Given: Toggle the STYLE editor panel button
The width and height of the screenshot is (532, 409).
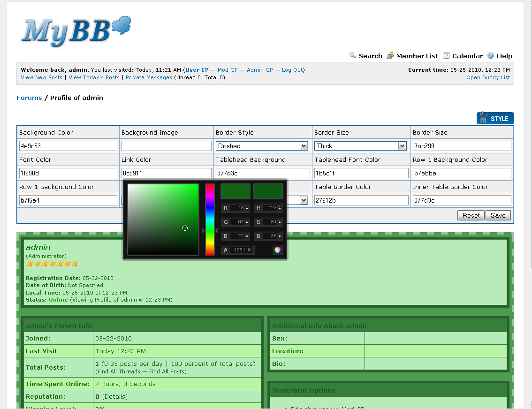Looking at the screenshot, I should pos(495,118).
